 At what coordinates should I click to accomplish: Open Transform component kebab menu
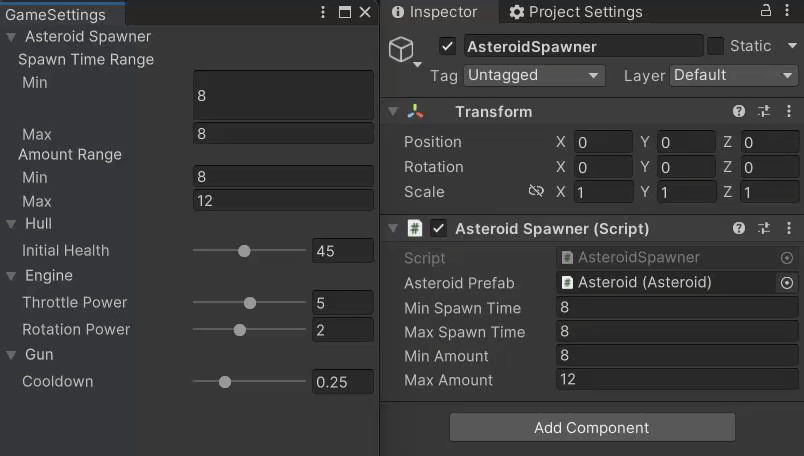pos(789,111)
